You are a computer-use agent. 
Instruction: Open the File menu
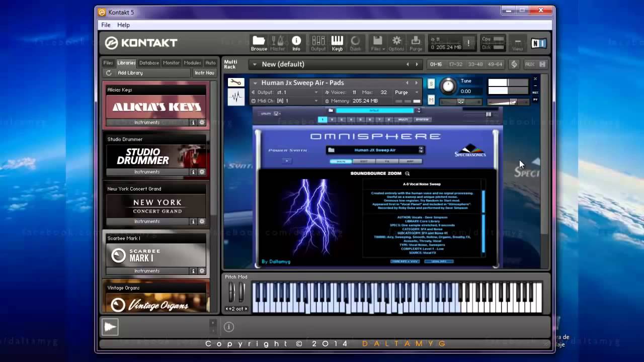coord(106,25)
